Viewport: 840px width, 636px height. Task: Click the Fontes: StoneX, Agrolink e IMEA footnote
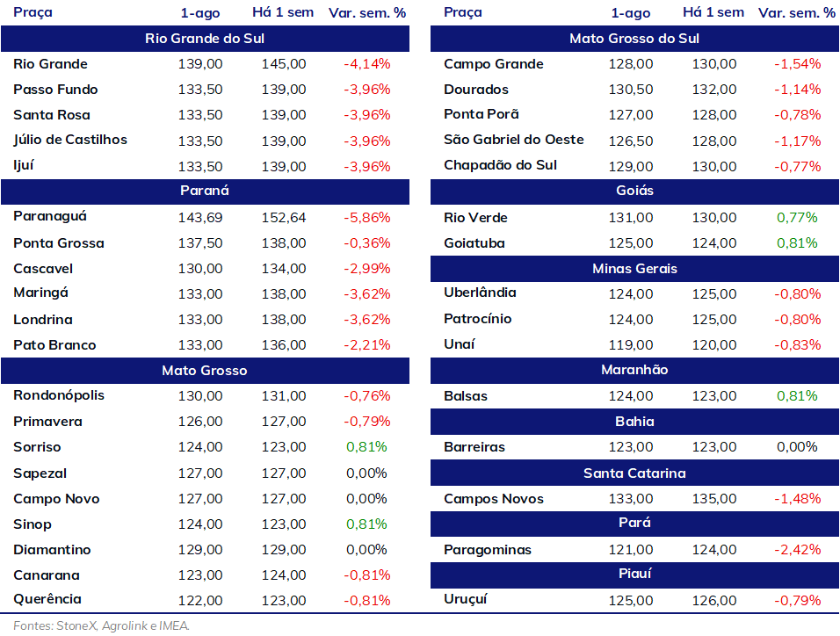tap(101, 625)
